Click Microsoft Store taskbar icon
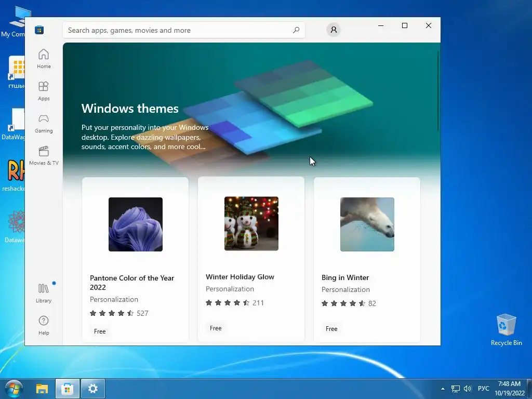 pyautogui.click(x=68, y=389)
